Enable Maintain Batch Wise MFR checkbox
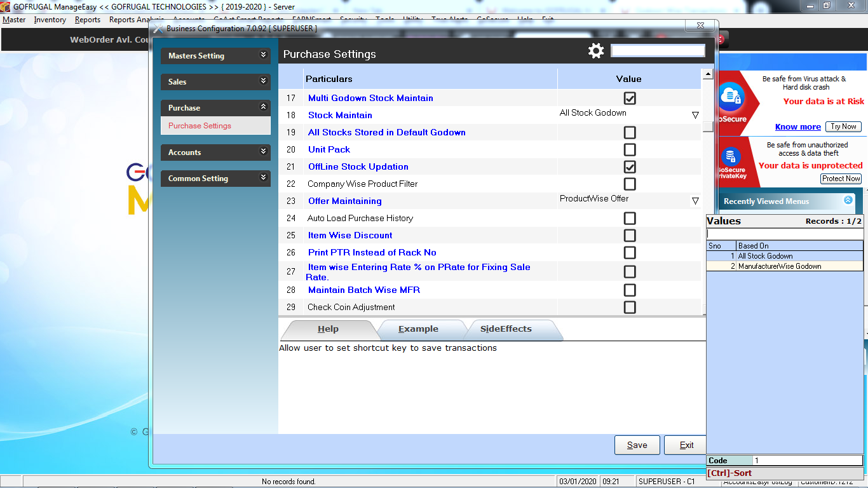Screen dimensions: 868x488 tap(630, 290)
